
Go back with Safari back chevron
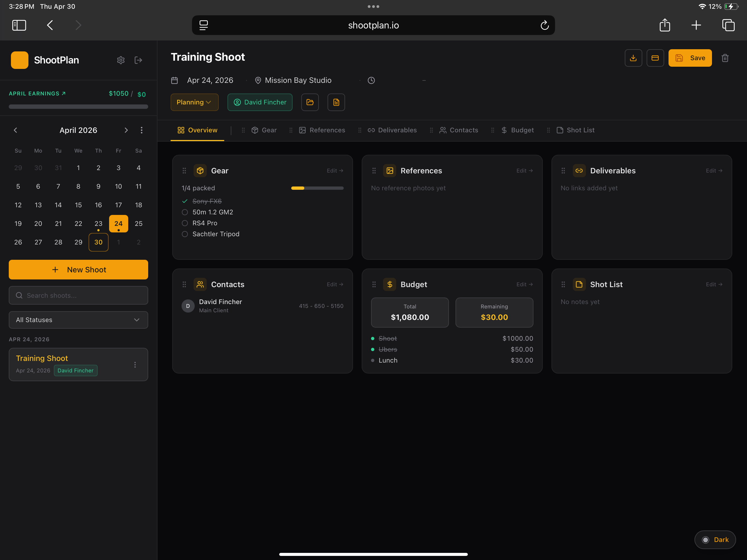point(50,25)
